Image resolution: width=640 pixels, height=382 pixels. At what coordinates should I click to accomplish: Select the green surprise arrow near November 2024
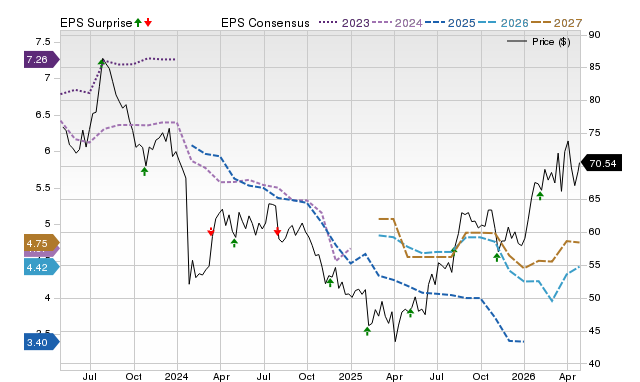[x=330, y=282]
